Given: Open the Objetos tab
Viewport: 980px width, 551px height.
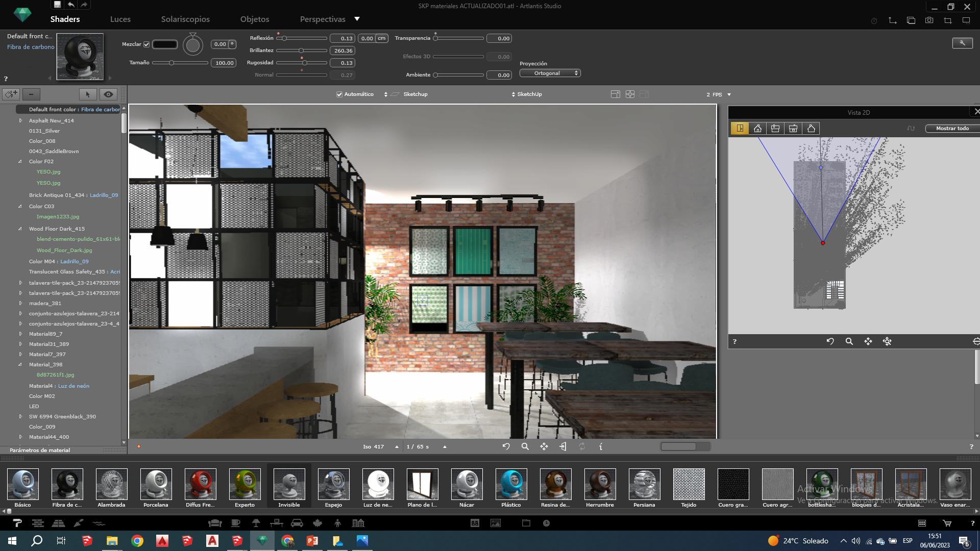Looking at the screenshot, I should coord(255,19).
